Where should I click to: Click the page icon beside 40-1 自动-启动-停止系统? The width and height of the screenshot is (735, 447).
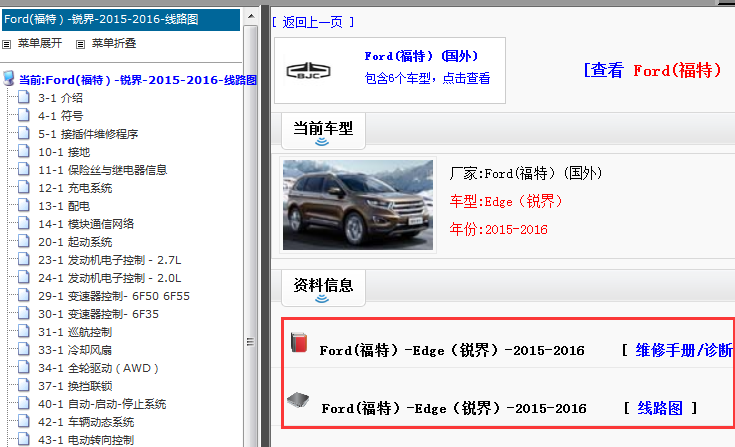[x=23, y=403]
